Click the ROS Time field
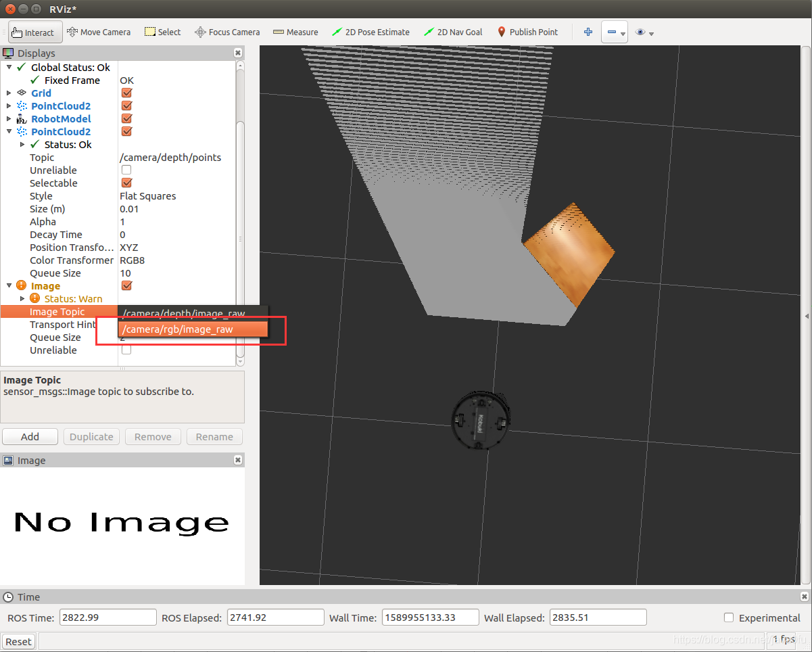Screen dimensions: 812x652 point(108,617)
